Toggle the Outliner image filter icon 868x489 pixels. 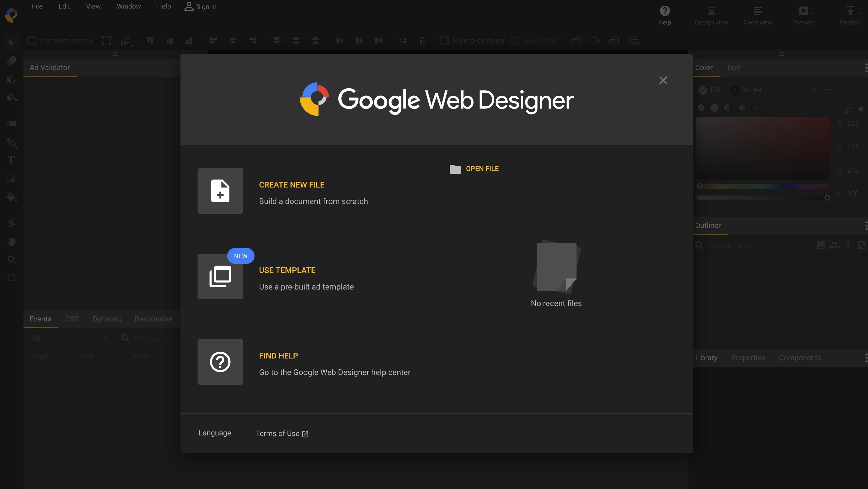pyautogui.click(x=821, y=245)
